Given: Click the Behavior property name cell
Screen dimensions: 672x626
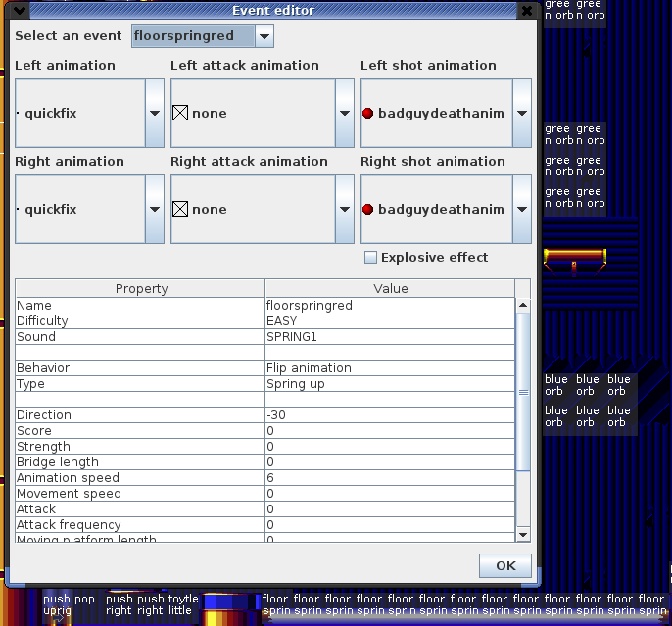Looking at the screenshot, I should click(140, 367).
